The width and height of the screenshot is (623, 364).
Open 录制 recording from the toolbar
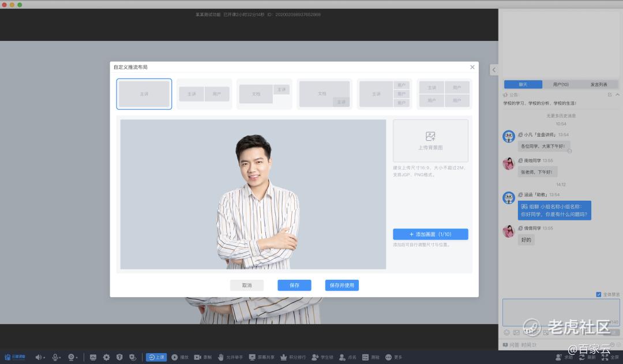pyautogui.click(x=197, y=358)
